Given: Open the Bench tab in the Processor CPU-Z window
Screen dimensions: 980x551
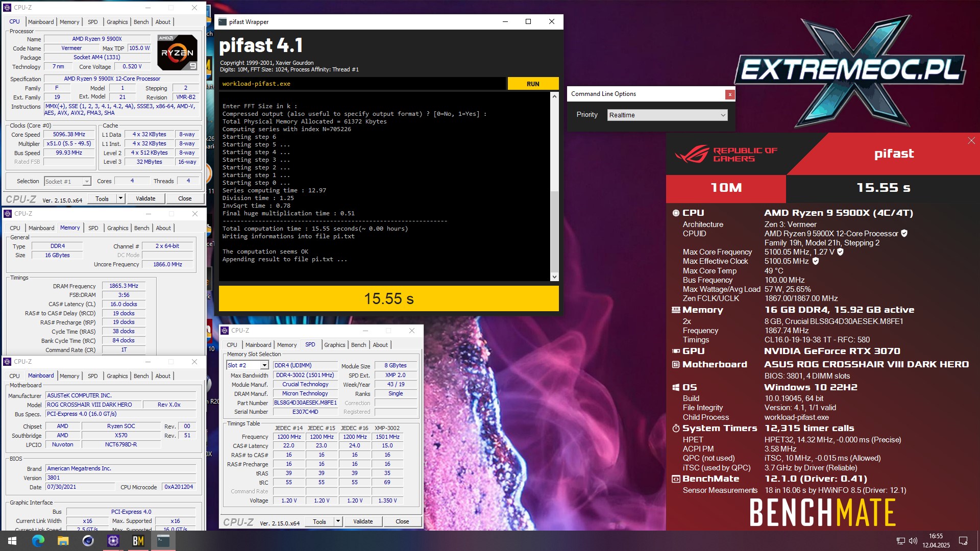Looking at the screenshot, I should click(x=141, y=22).
